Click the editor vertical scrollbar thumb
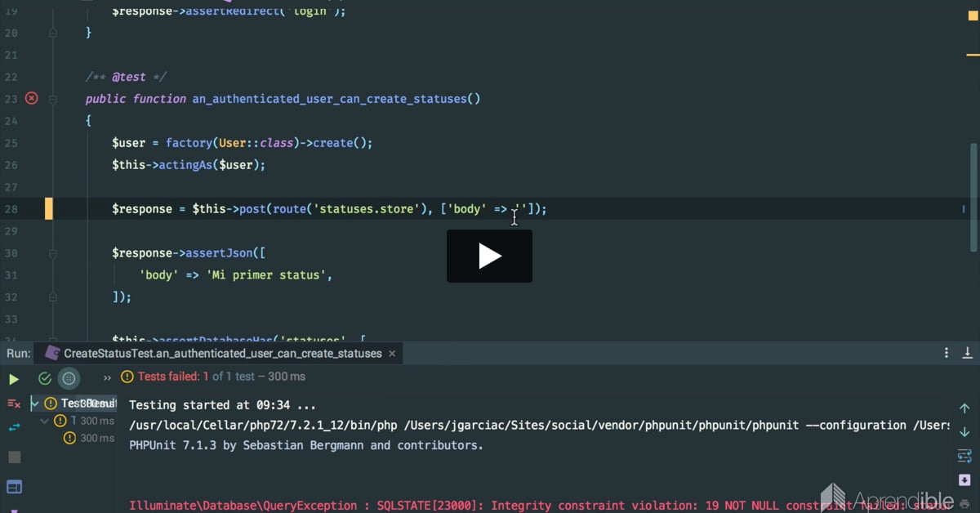 tap(973, 197)
